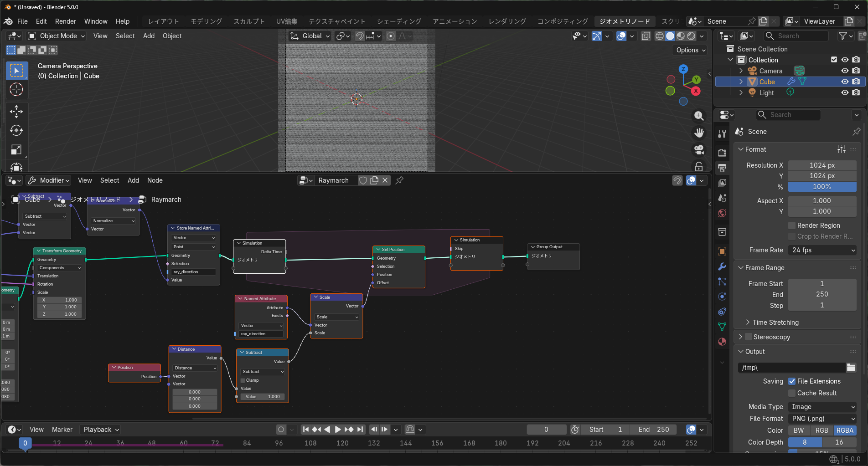
Task: Select the Move tool in viewport toolbar
Action: pyautogui.click(x=16, y=111)
